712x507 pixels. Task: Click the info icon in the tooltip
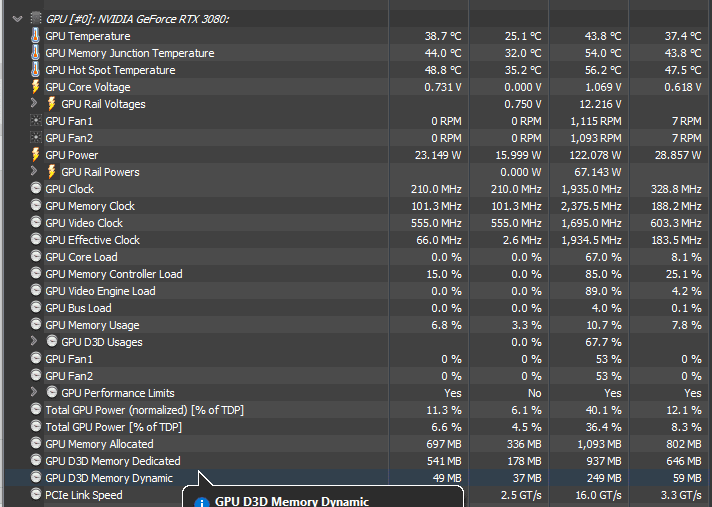click(202, 502)
